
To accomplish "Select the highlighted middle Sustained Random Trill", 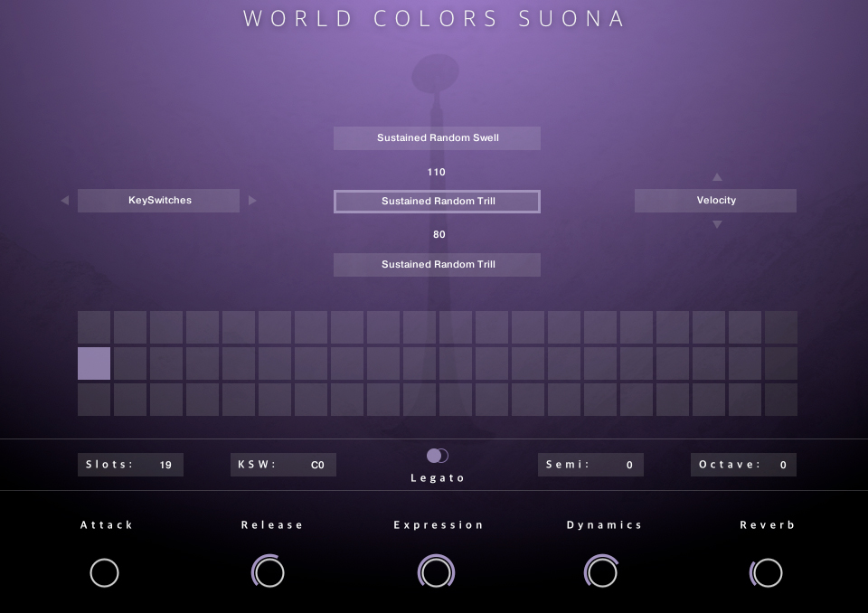I will [x=437, y=202].
